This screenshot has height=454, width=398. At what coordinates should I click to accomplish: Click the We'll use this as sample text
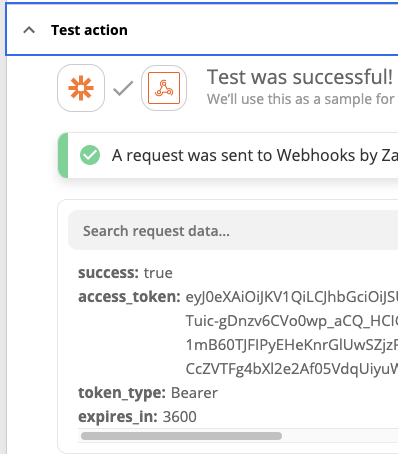pos(301,99)
